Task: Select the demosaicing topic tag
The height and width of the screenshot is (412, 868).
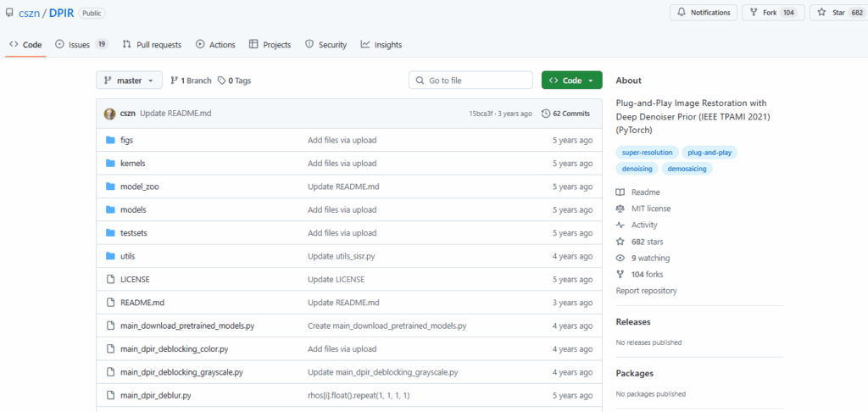Action: pos(687,169)
